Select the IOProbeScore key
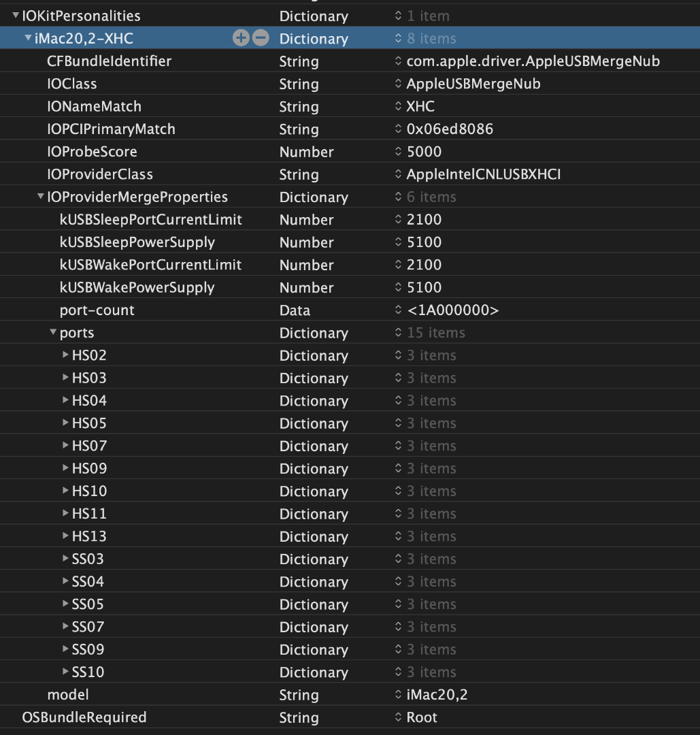 coord(92,151)
